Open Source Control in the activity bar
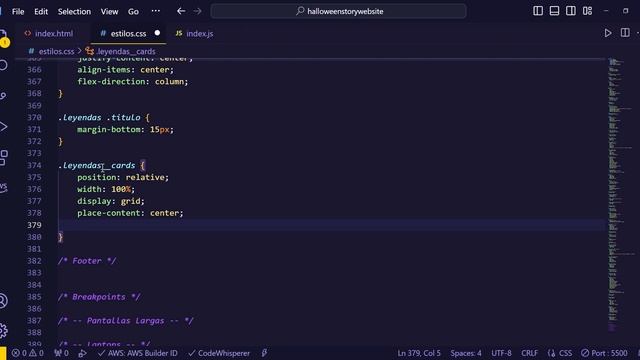Screen dimensions: 640x360 (3, 96)
